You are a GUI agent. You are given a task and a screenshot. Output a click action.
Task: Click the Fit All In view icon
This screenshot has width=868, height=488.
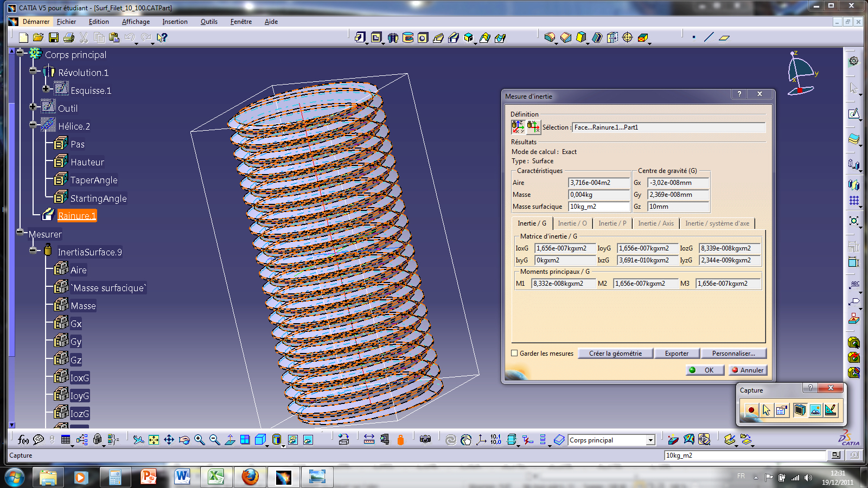(154, 440)
